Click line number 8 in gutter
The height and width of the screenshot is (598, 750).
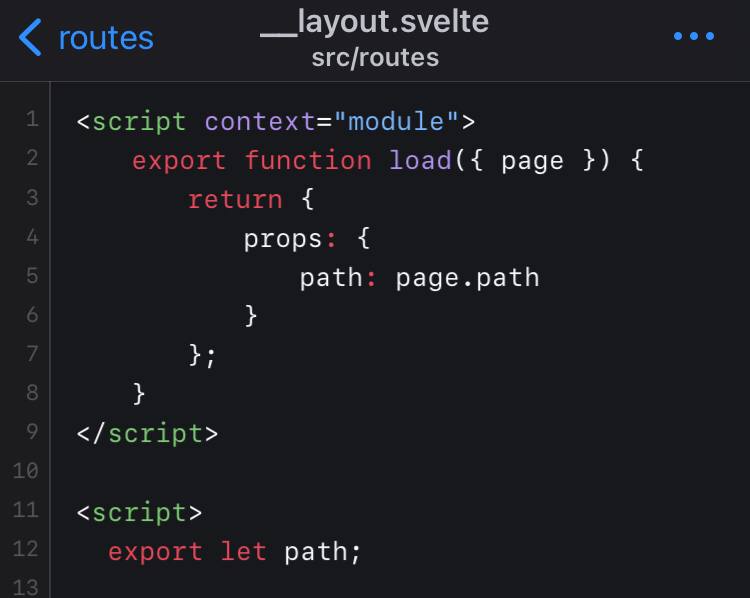click(32, 393)
